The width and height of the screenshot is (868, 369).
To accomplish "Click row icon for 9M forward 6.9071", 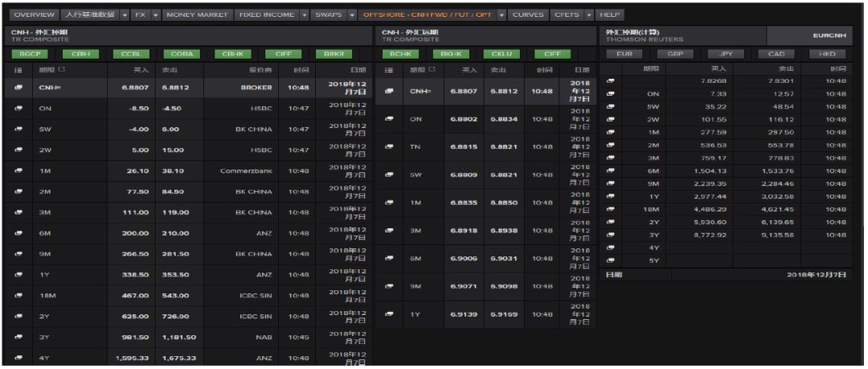I will click(x=389, y=286).
